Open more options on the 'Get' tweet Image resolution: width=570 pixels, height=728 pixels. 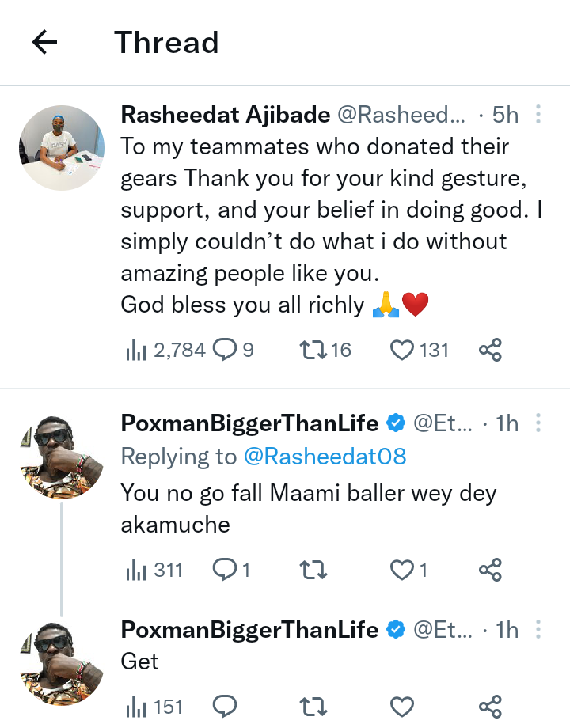pyautogui.click(x=538, y=630)
